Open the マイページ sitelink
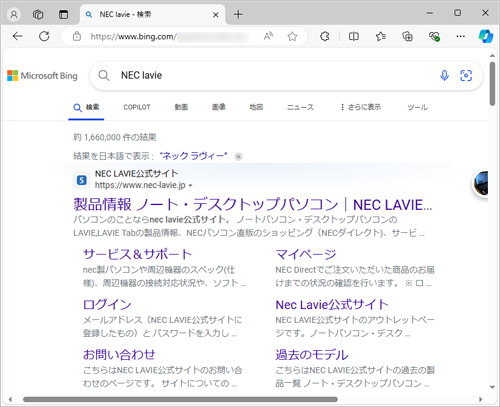The image size is (500, 407). coord(306,254)
